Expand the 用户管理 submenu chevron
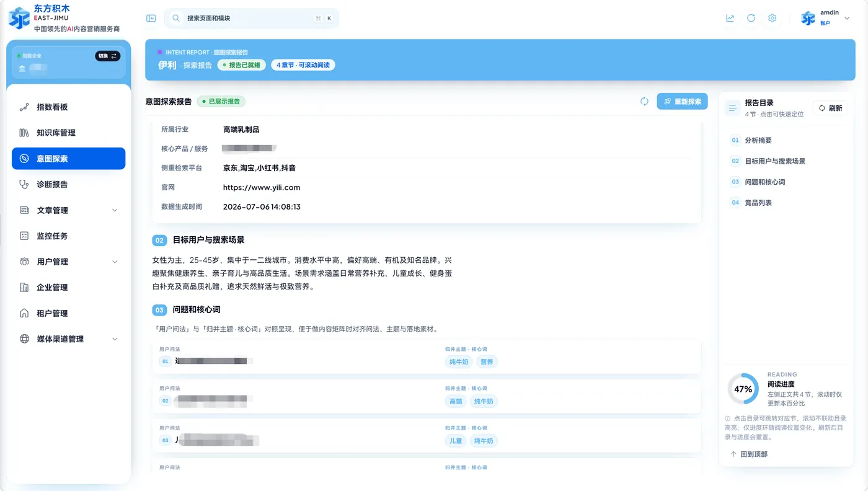868x491 pixels. click(115, 262)
